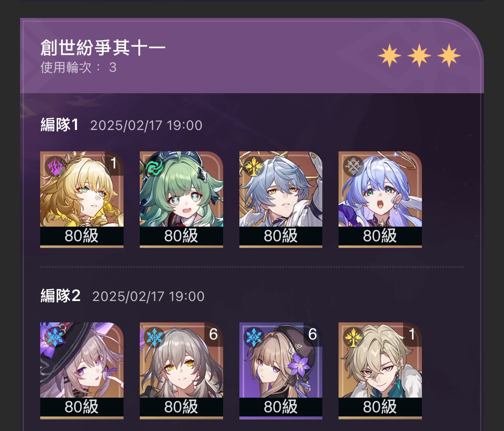Image resolution: width=504 pixels, height=431 pixels.
Task: Click the Wind element icon on green-haired character
Action: click(x=155, y=166)
